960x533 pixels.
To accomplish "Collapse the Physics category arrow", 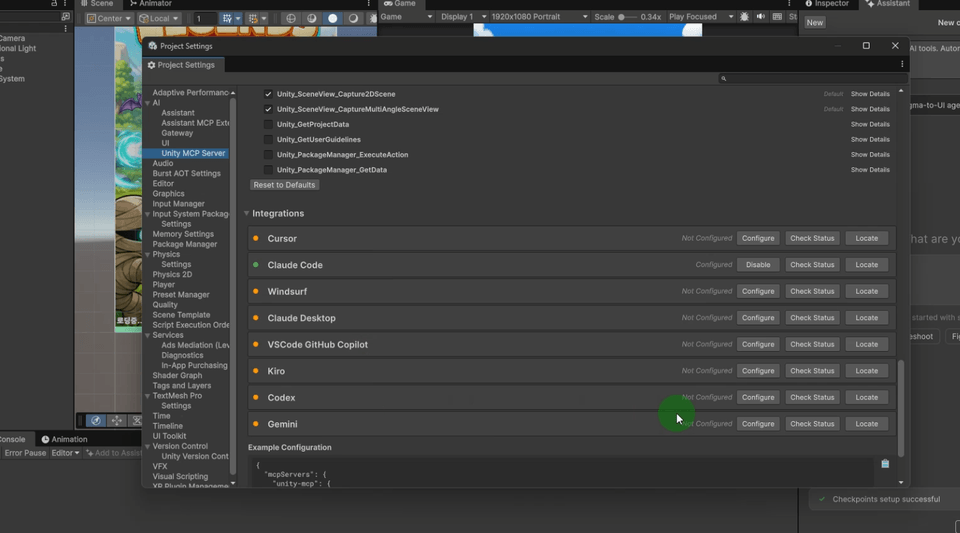I will [148, 255].
